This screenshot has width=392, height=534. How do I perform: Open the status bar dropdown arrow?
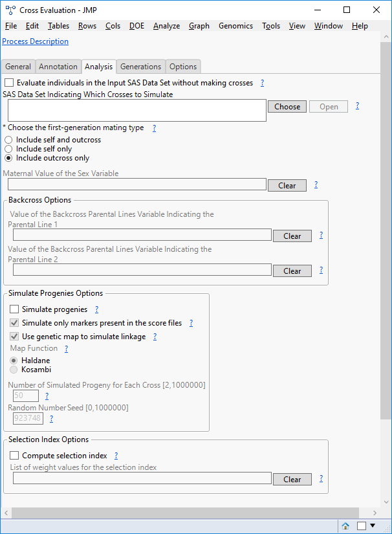(373, 526)
